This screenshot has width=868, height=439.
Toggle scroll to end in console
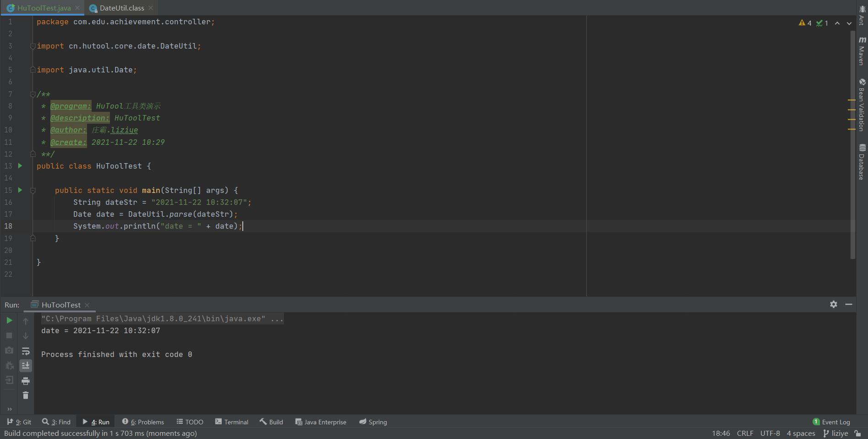point(26,366)
